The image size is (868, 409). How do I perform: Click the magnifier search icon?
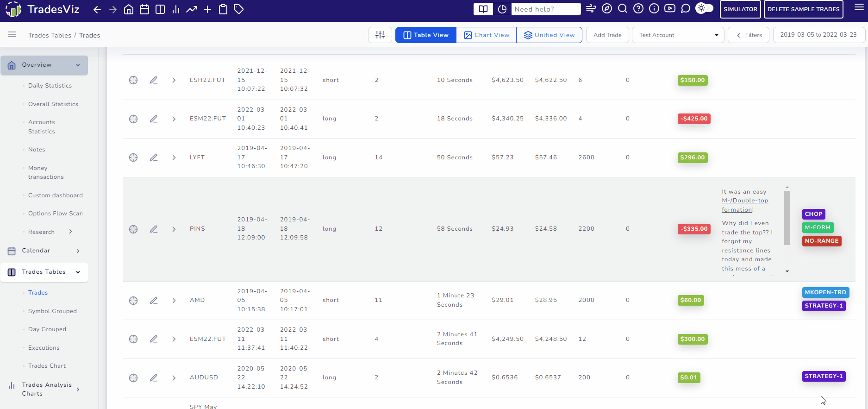pyautogui.click(x=623, y=9)
